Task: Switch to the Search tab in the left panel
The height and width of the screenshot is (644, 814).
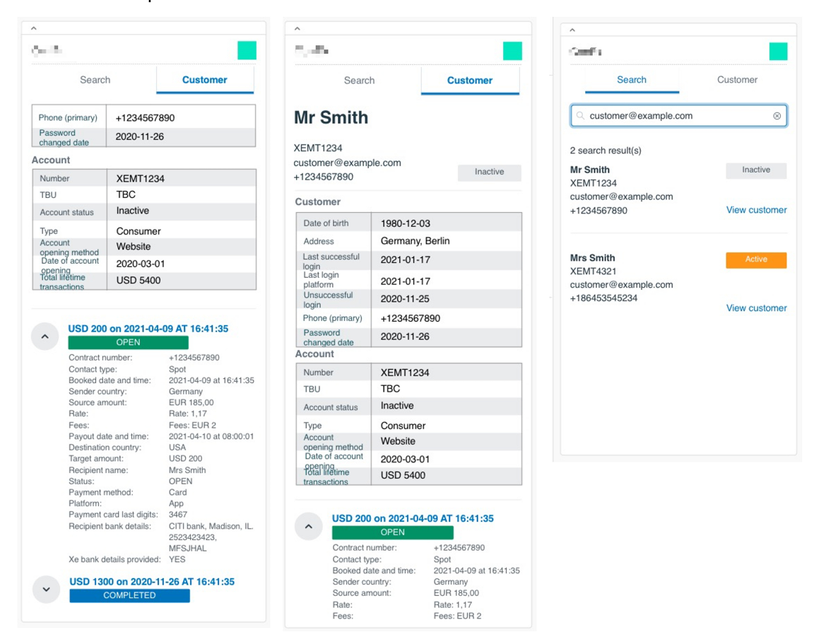Action: (95, 80)
